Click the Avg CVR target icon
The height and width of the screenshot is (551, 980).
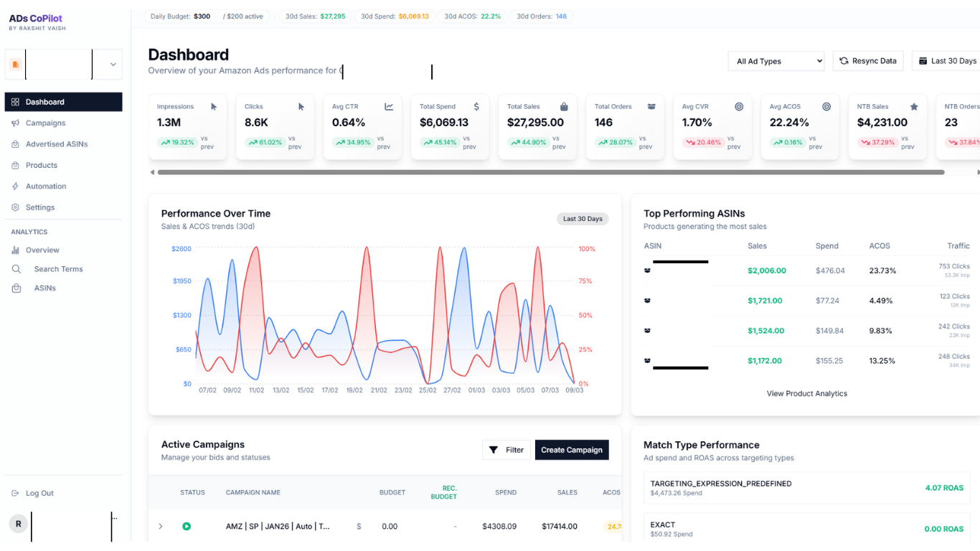(739, 106)
